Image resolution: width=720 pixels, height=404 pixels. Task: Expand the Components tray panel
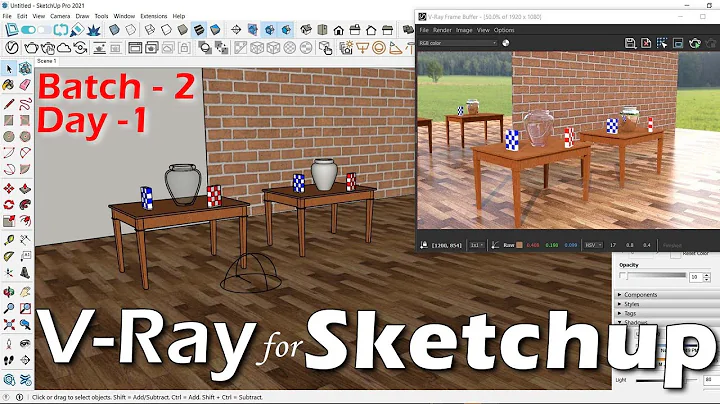667,295
